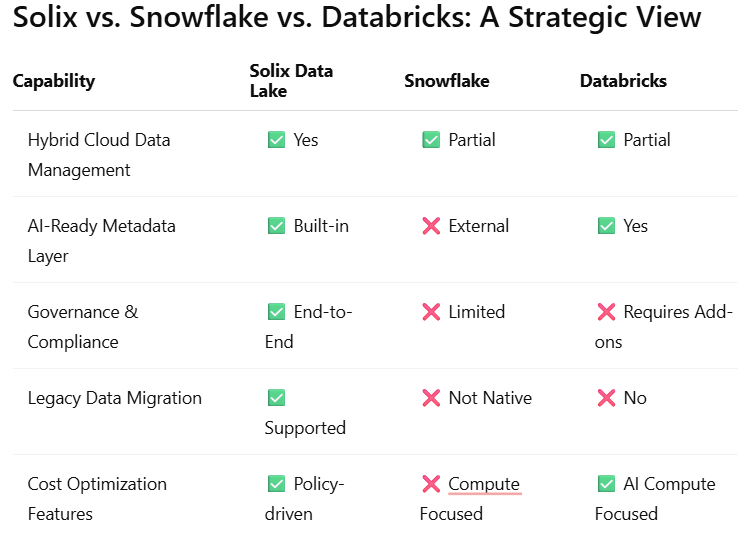Click the green check beside Snowflake Partial
The height and width of the screenshot is (537, 745).
coord(431,140)
